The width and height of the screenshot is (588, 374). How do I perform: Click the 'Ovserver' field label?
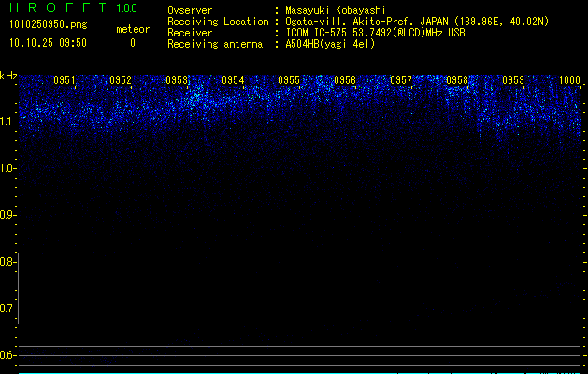click(x=190, y=10)
